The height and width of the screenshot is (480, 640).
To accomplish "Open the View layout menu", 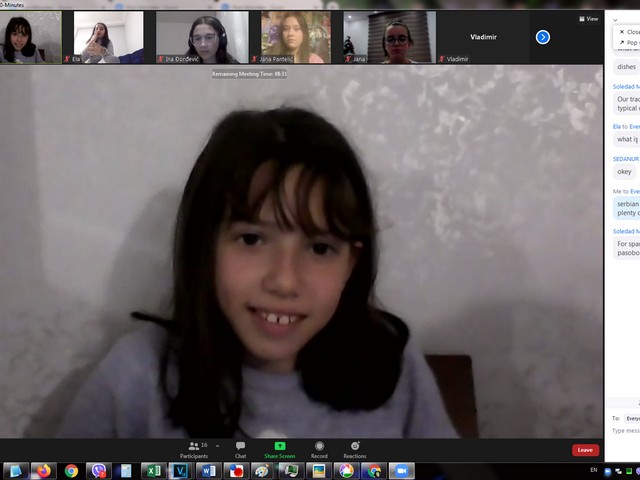I will click(x=589, y=19).
